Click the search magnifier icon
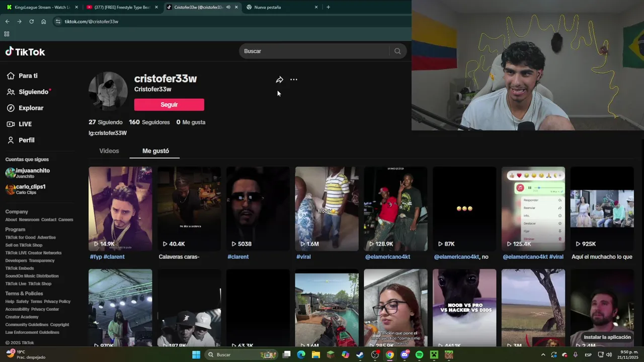Image resolution: width=644 pixels, height=362 pixels. 397,51
